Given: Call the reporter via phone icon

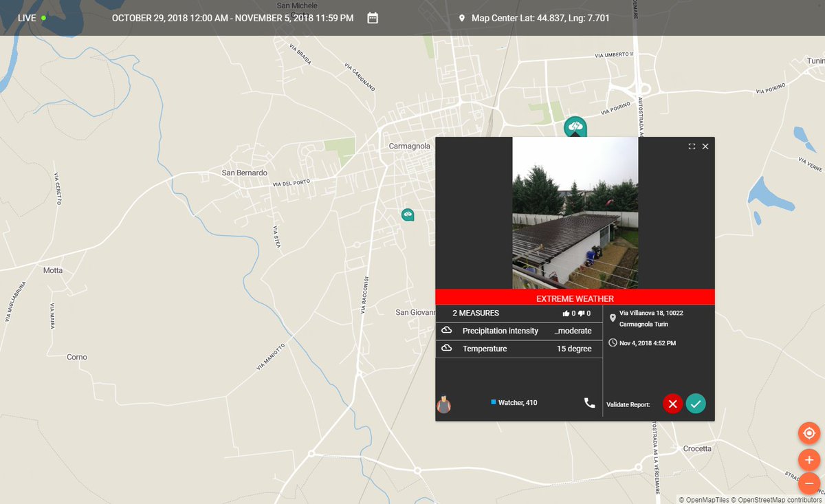Looking at the screenshot, I should [589, 403].
